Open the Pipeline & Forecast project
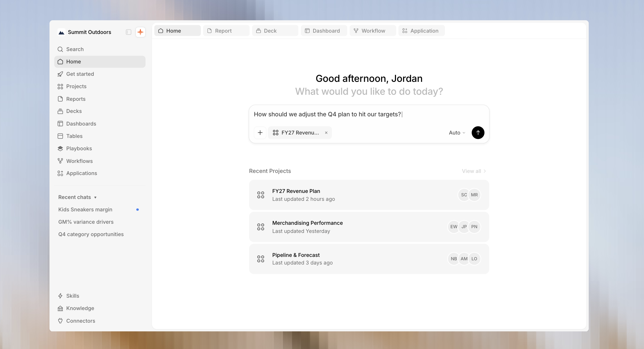Viewport: 644px width, 349px height. (x=369, y=259)
